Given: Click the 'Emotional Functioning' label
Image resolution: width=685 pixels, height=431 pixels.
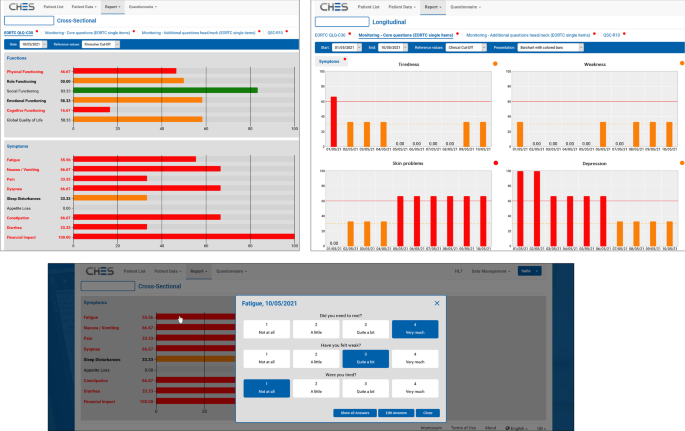Looking at the screenshot, I should coord(26,100).
